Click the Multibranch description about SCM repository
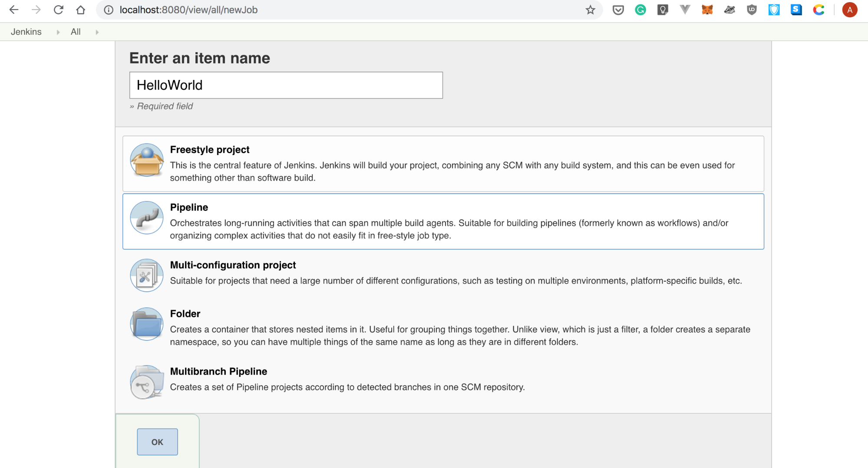Image resolution: width=868 pixels, height=468 pixels. (x=347, y=387)
